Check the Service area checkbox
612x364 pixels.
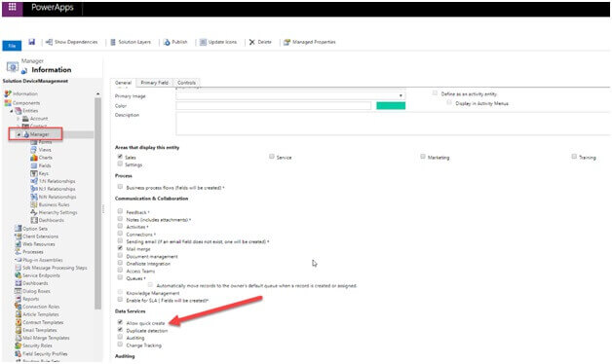[271, 157]
